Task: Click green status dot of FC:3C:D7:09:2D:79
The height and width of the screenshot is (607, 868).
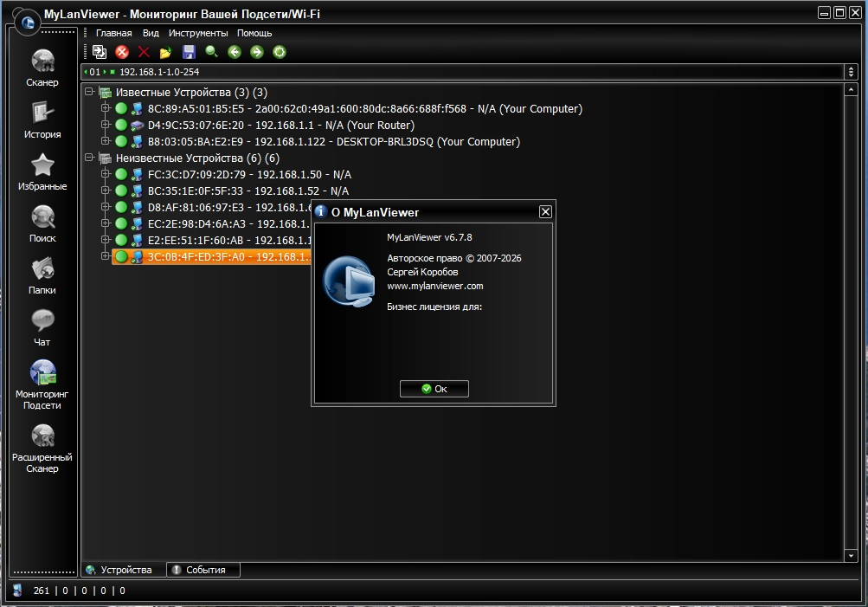Action: click(x=120, y=174)
